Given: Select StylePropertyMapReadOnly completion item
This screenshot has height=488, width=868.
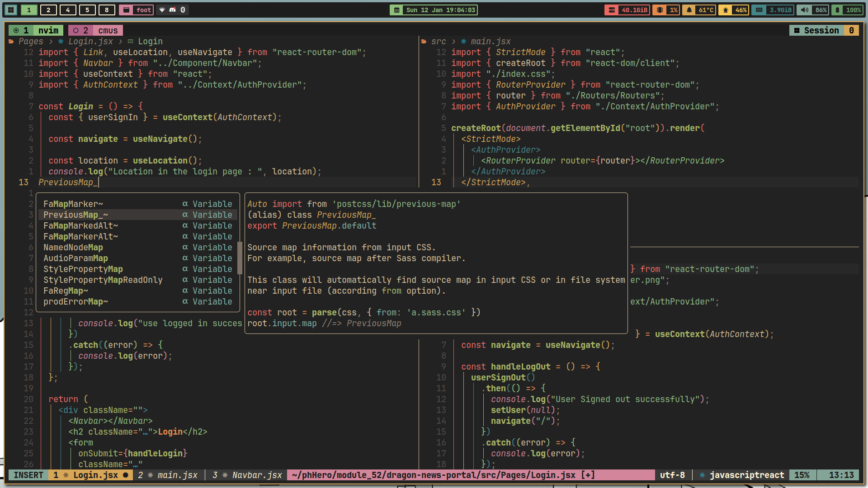Looking at the screenshot, I should 138,280.
